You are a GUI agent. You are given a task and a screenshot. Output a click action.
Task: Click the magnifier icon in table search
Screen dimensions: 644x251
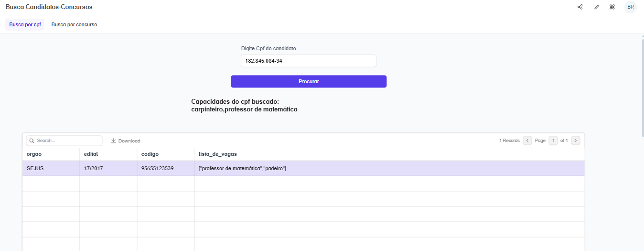point(32,141)
